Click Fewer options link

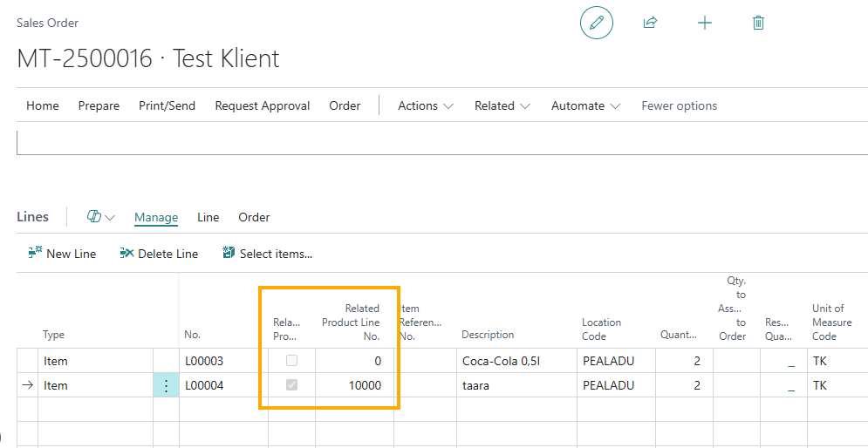tap(680, 105)
